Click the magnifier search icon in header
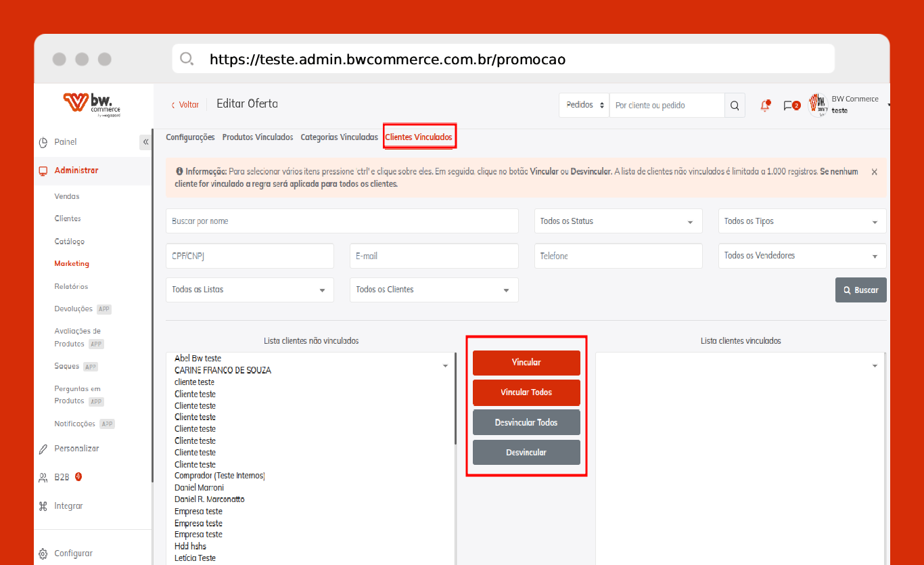This screenshot has height=565, width=924. coord(735,106)
